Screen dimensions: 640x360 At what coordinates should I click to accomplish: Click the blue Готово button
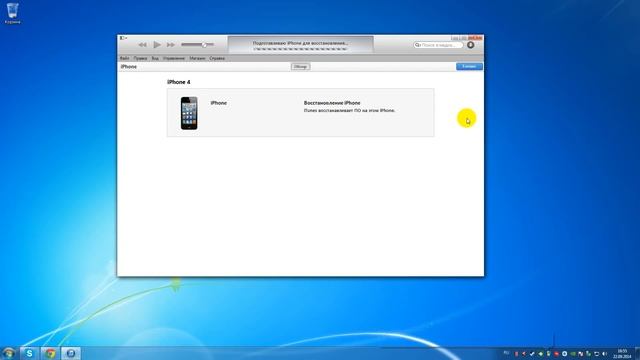point(469,67)
